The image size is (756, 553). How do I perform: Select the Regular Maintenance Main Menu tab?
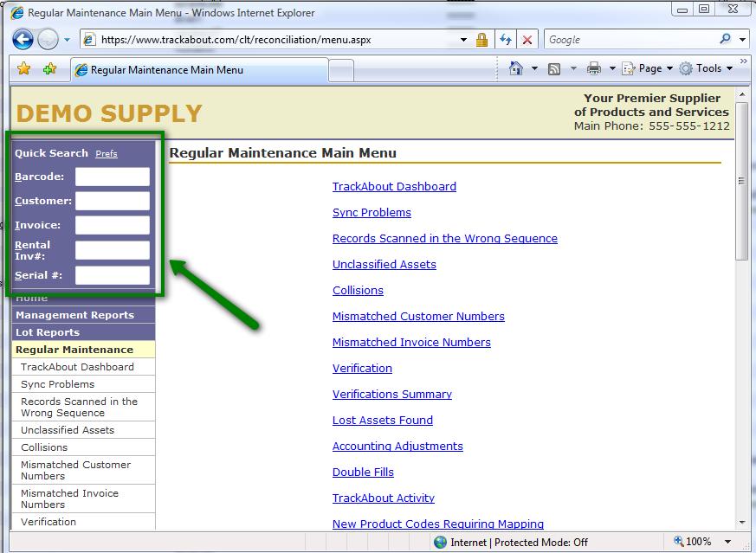coord(199,70)
